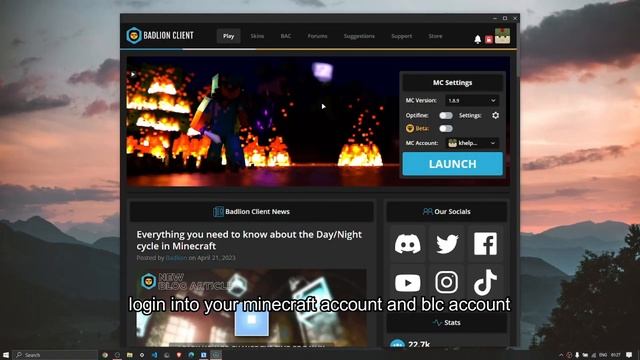Screen dimensions: 640x360
Task: Open File Explorer from the taskbar
Action: [129, 355]
